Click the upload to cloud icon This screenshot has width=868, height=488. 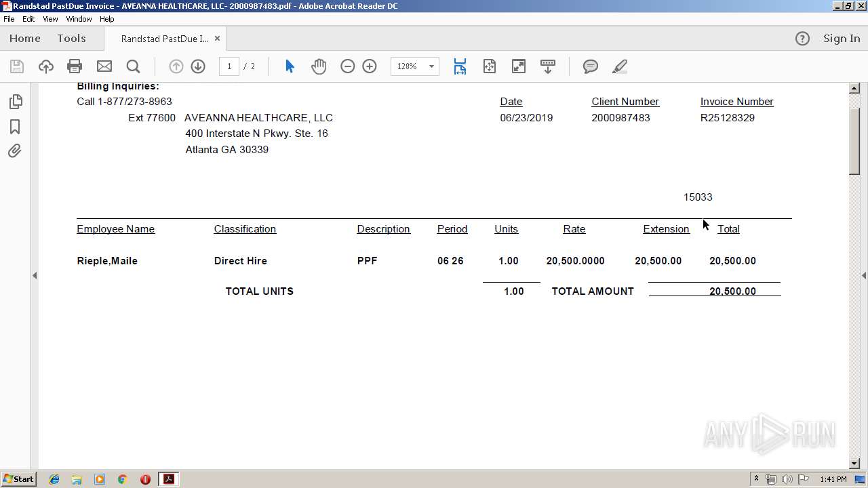[46, 66]
